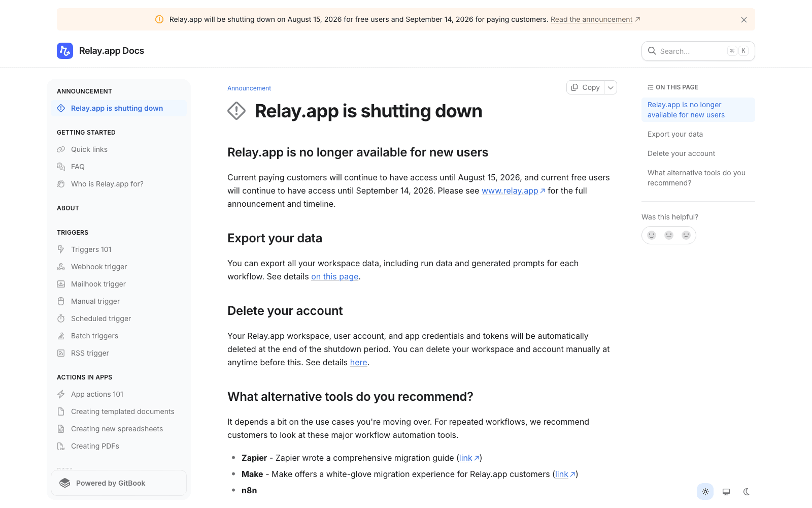The height and width of the screenshot is (508, 812).
Task: Open 'Relay.app is shutting down' sidebar item
Action: (119, 108)
